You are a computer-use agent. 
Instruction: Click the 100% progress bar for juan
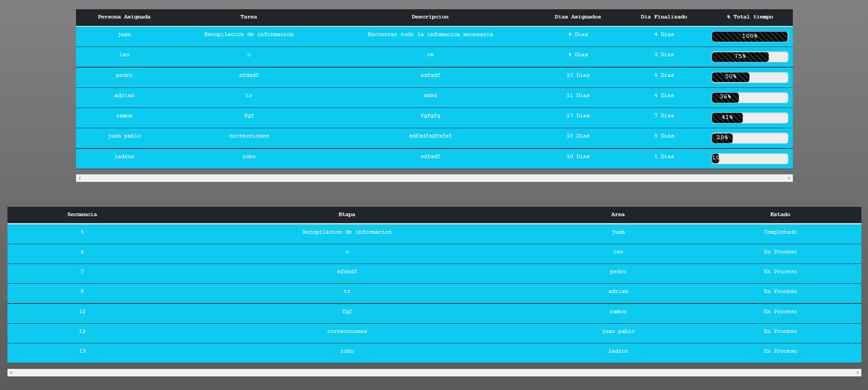[750, 36]
